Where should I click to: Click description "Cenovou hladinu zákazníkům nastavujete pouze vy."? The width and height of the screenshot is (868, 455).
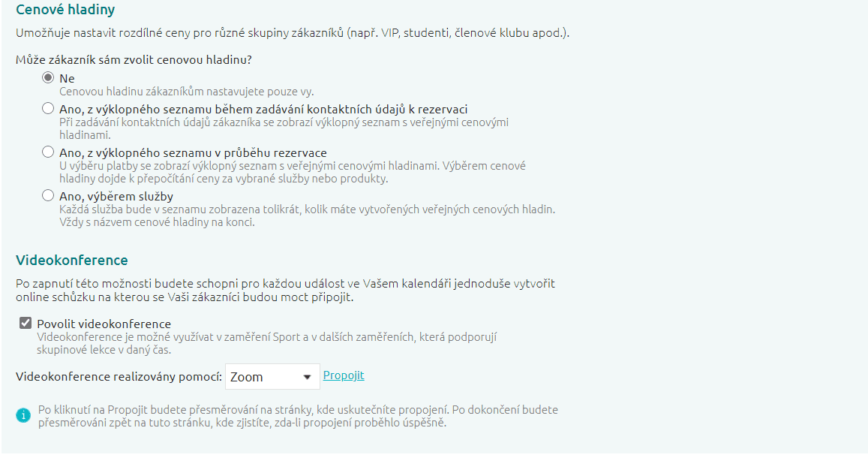[x=186, y=92]
